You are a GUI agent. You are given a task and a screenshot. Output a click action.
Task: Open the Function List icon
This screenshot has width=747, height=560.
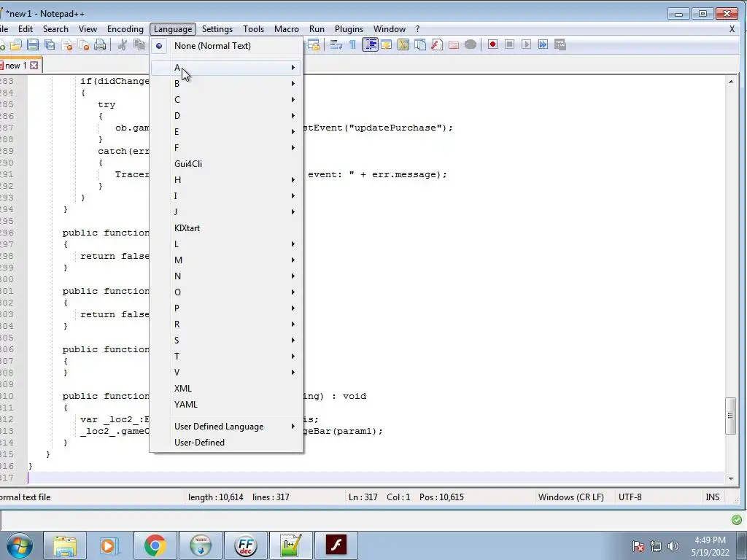436,44
